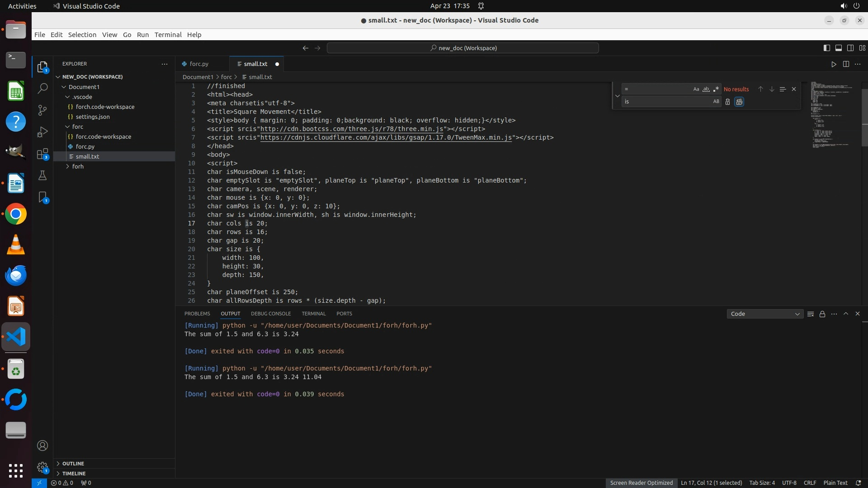Click the Find input field
This screenshot has height=488, width=868.
(658, 89)
